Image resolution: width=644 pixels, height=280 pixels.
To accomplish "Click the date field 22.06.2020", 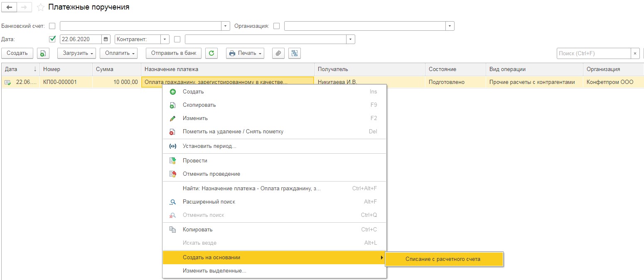I will pyautogui.click(x=81, y=39).
